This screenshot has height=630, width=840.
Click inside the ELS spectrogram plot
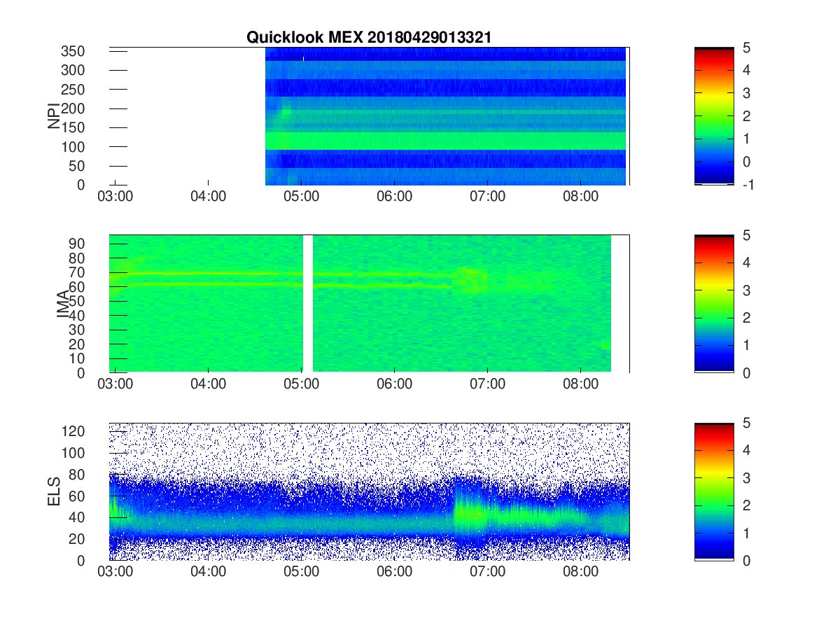click(369, 491)
